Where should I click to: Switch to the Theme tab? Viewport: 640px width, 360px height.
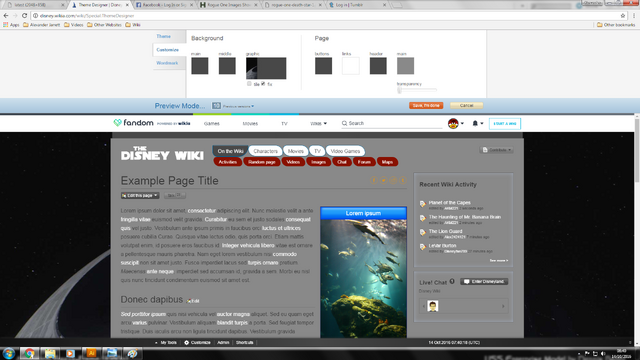tap(163, 36)
